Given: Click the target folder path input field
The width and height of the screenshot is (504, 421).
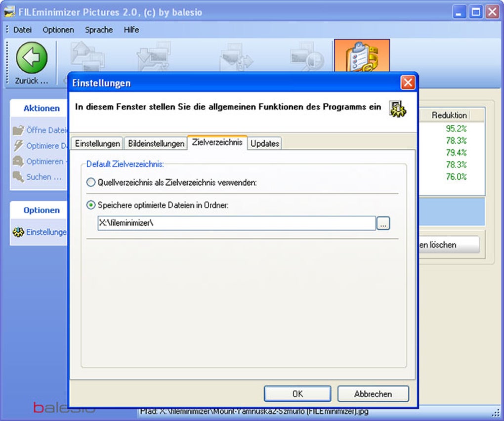Looking at the screenshot, I should tap(237, 223).
